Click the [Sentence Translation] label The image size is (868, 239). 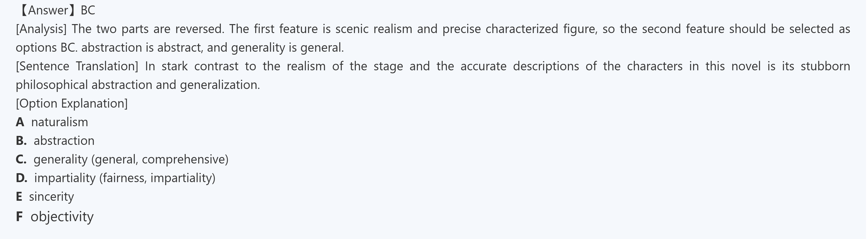[x=77, y=66]
